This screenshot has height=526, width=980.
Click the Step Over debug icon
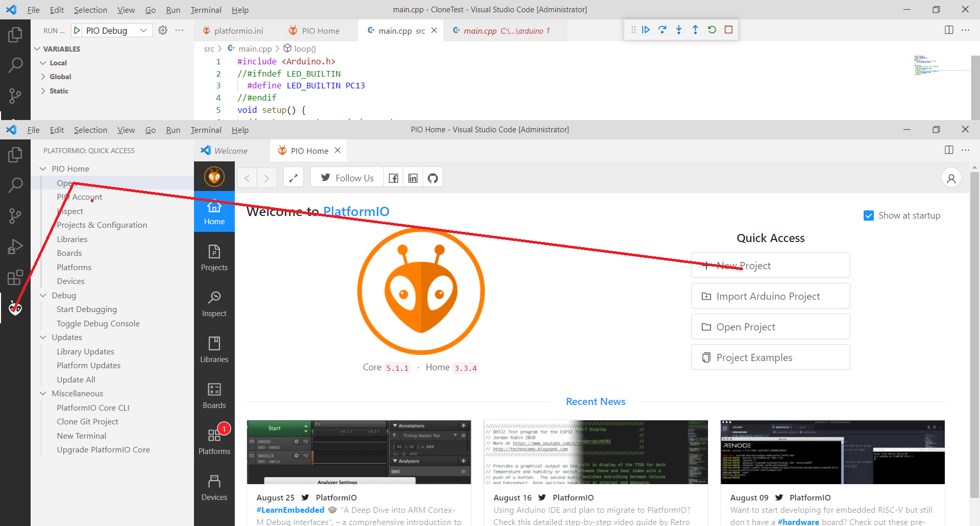[x=663, y=30]
